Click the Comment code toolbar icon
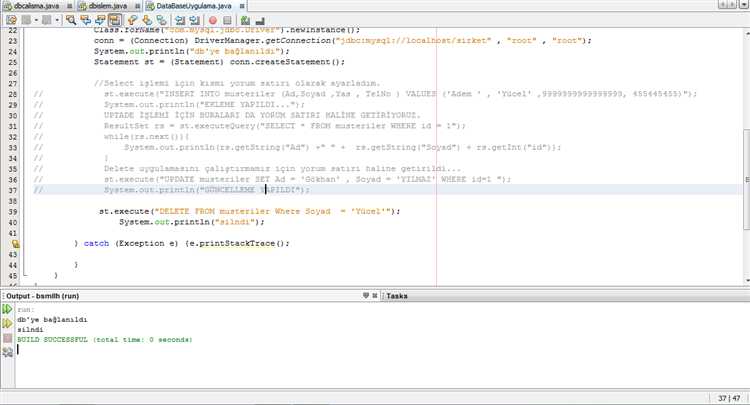Screen dimensions: 750x405 244,19
